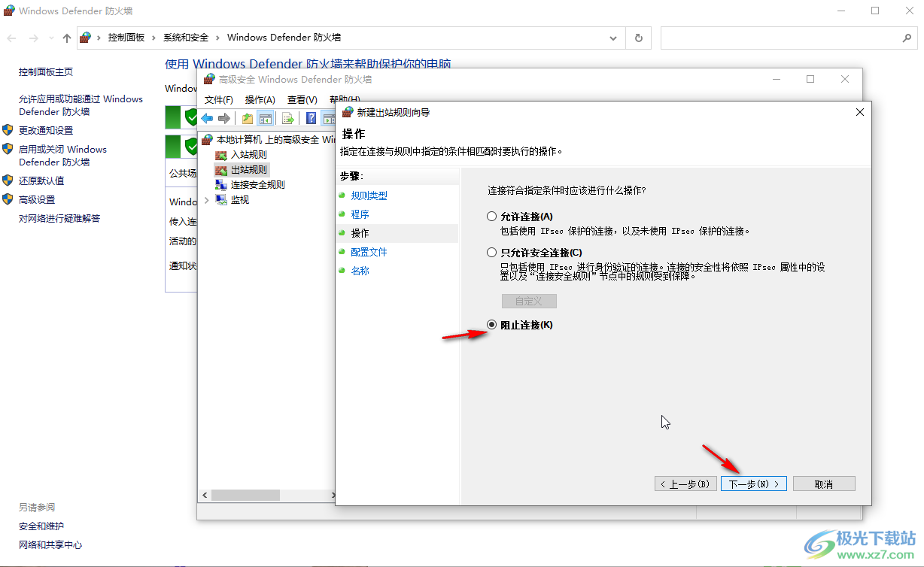924x567 pixels.
Task: Click the shield icon beside 高级设置
Action: [8, 199]
